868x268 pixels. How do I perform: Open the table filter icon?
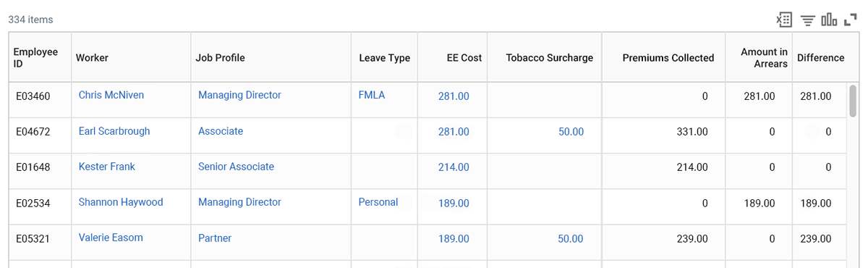click(808, 20)
